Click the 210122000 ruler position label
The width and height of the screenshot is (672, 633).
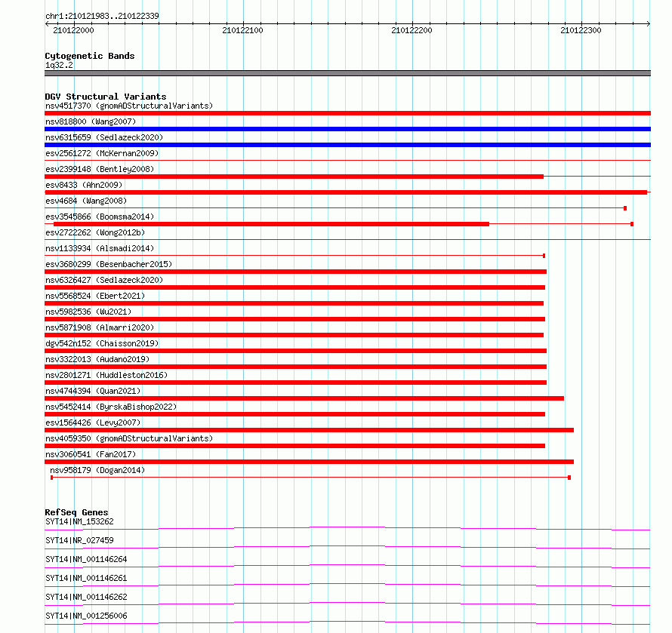(73, 30)
